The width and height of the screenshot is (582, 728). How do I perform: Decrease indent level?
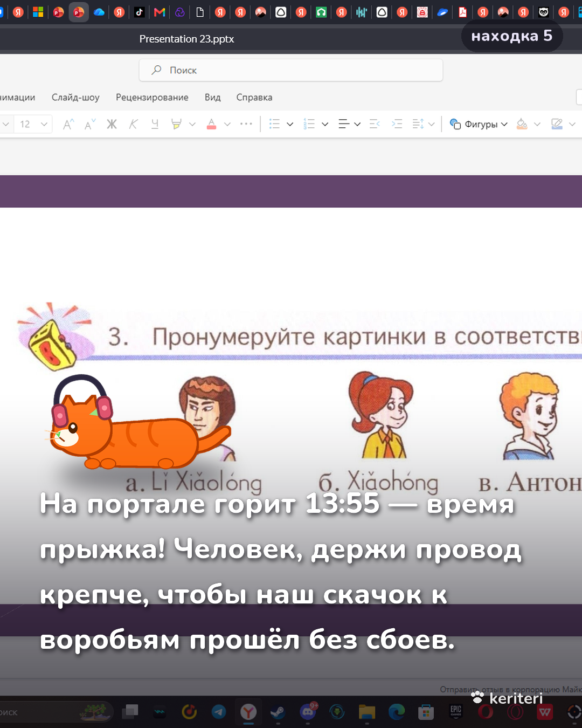375,124
